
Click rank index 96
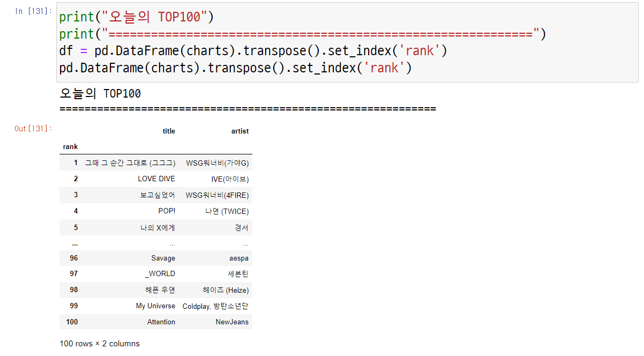tap(74, 258)
